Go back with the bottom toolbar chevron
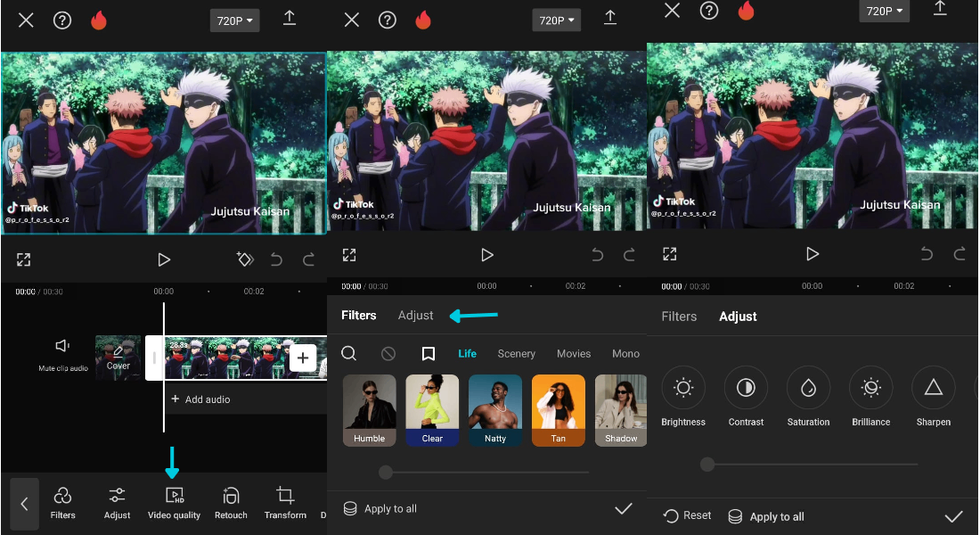This screenshot has height=535, width=980. pyautogui.click(x=24, y=504)
